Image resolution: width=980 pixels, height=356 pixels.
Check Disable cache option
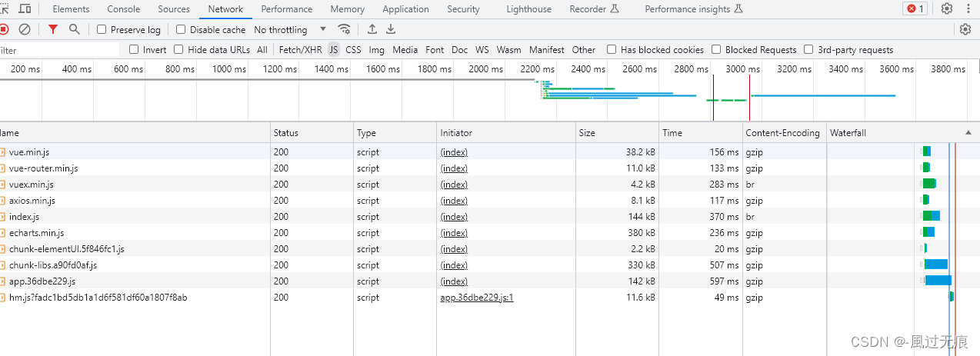point(181,29)
